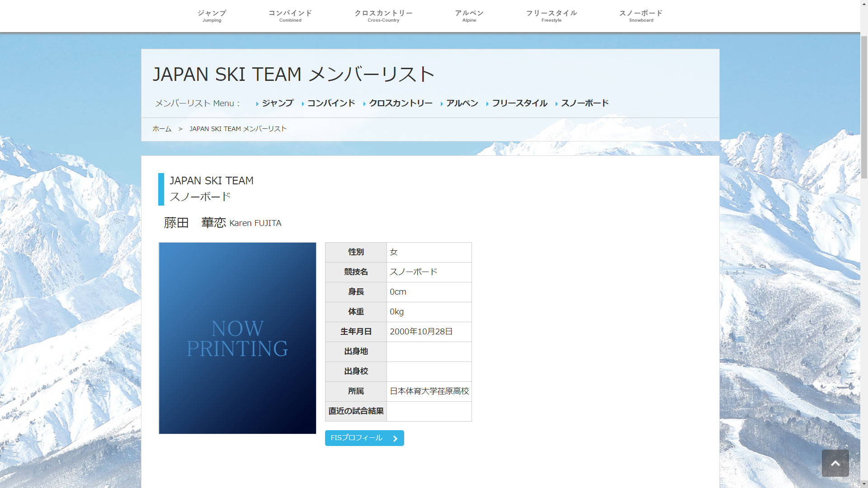This screenshot has width=868, height=488.
Task: Click the scrollbar down arrow
Action: tap(864, 484)
